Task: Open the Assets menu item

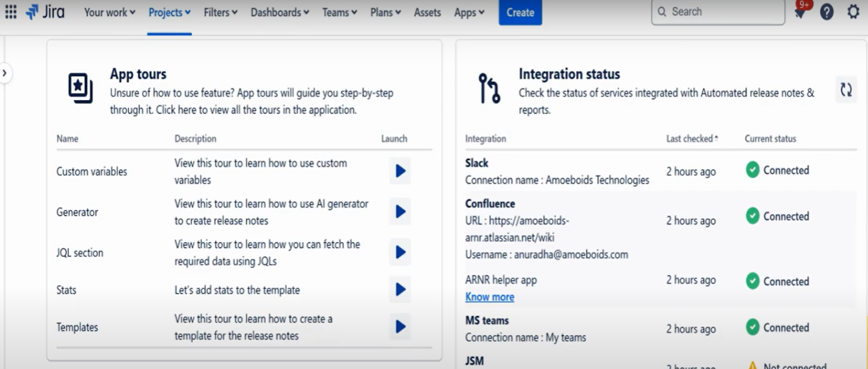Action: [x=428, y=12]
